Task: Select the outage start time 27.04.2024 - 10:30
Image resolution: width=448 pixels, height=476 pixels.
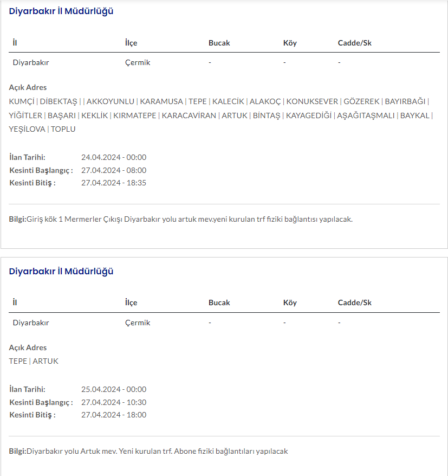Action: coord(114,402)
